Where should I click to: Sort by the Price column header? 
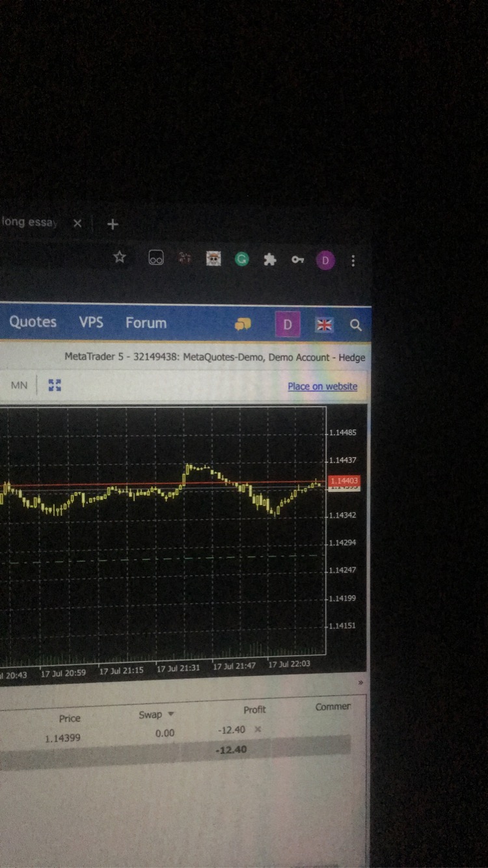click(70, 718)
